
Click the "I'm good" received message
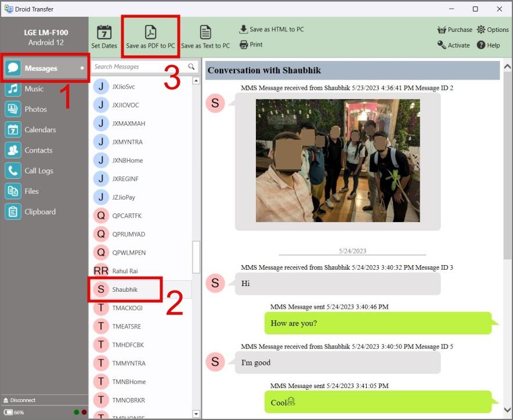tap(338, 363)
